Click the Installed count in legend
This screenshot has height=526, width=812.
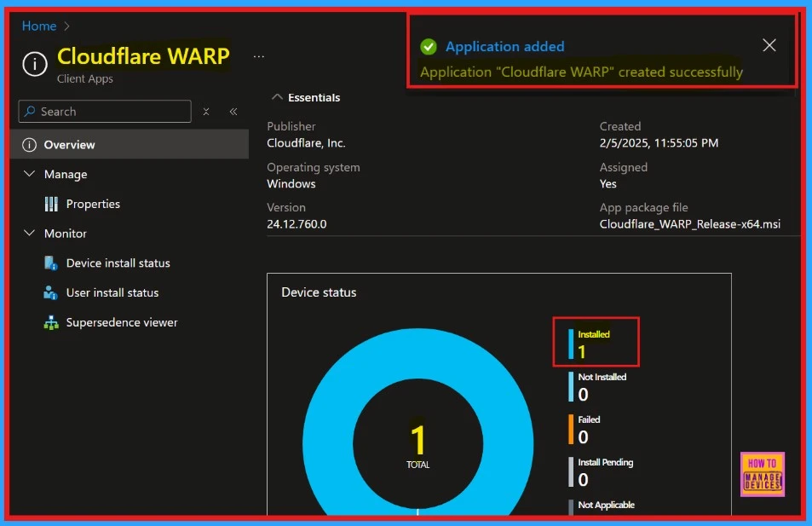coord(582,352)
